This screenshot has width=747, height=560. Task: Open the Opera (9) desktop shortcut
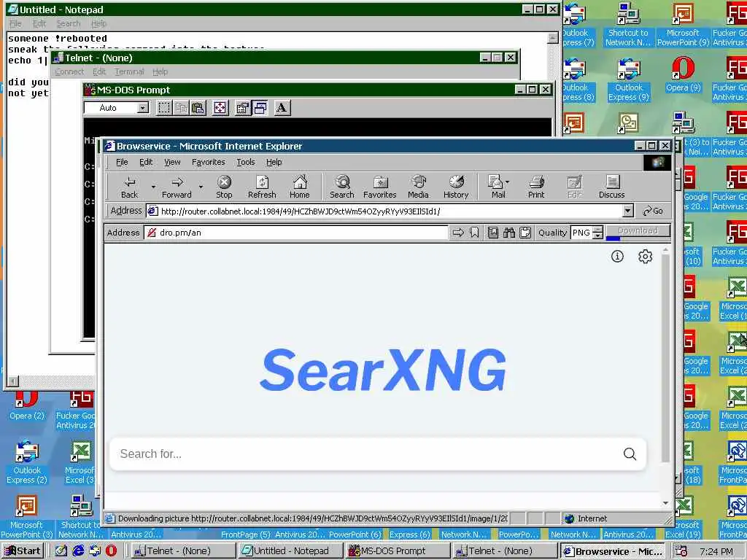tap(683, 74)
